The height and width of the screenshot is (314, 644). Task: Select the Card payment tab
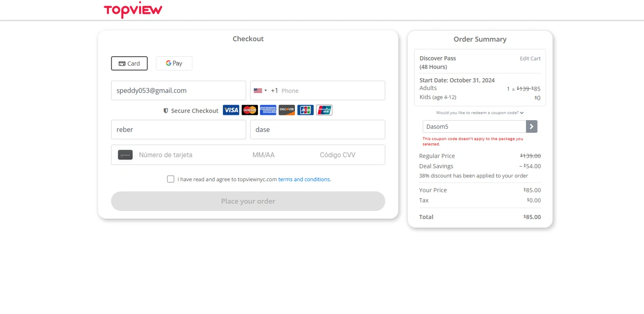[129, 63]
